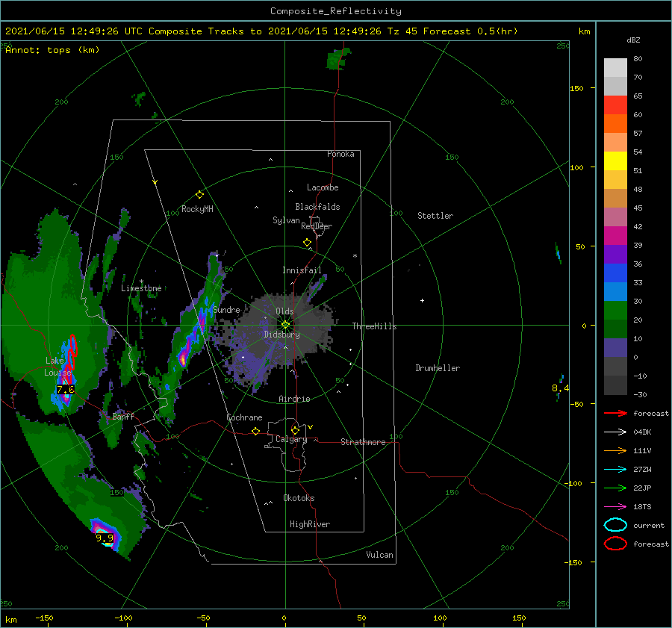Click the cyan 27ZW arrow legend icon
The height and width of the screenshot is (628, 672).
(x=615, y=470)
